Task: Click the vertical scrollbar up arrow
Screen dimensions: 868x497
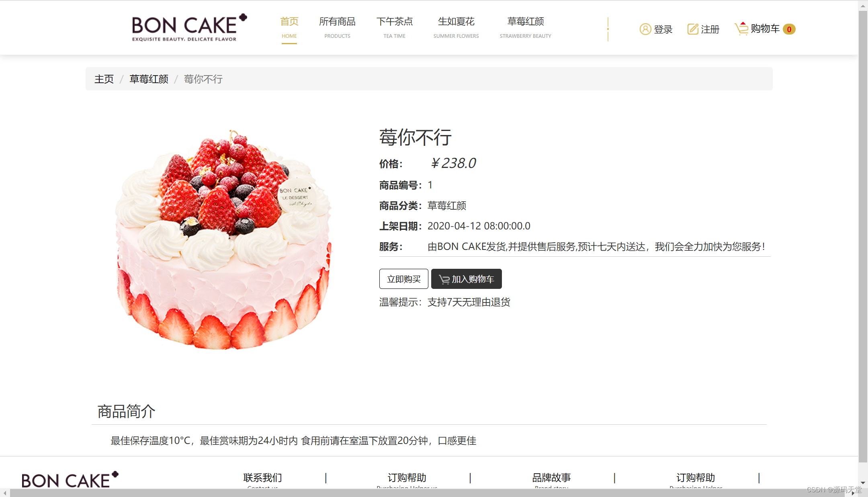Action: [x=863, y=5]
